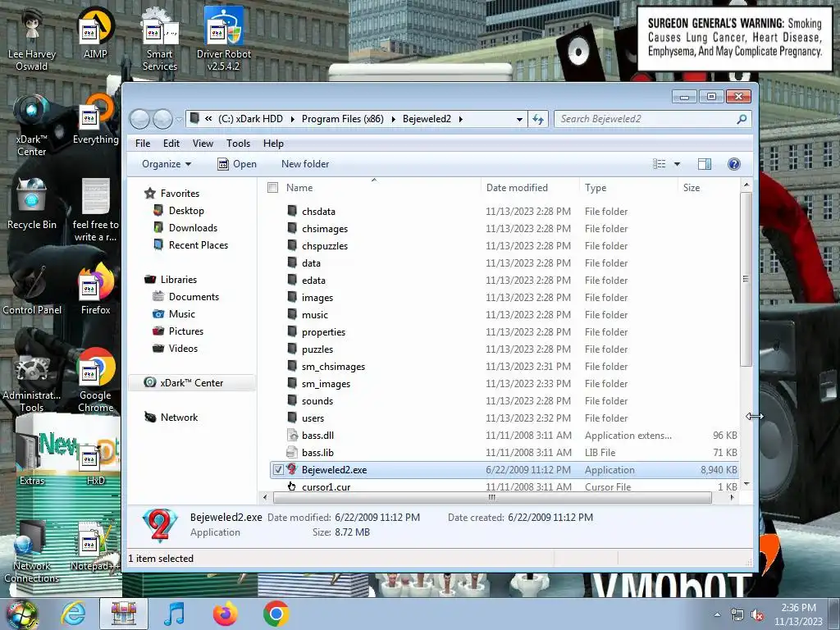
Task: Click the Open toolbar button
Action: [237, 164]
